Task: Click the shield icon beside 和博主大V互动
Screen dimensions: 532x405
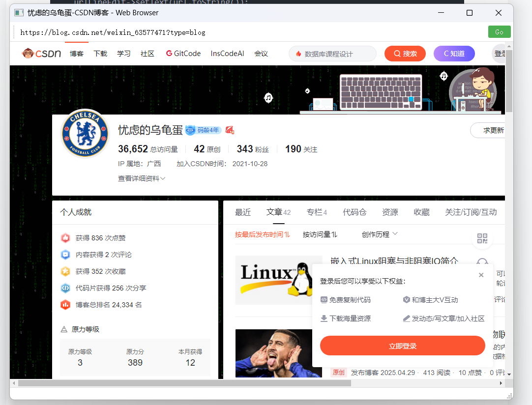Action: tap(407, 299)
